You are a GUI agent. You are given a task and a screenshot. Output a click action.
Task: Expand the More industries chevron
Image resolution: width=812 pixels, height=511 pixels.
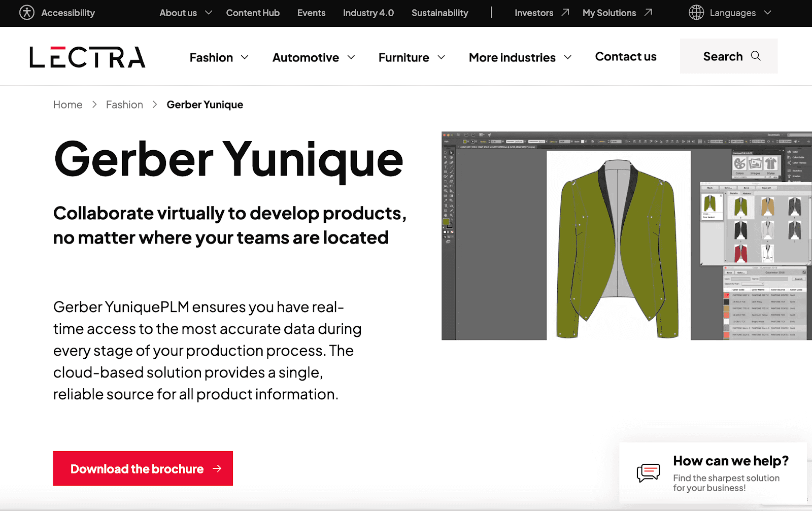tap(568, 57)
